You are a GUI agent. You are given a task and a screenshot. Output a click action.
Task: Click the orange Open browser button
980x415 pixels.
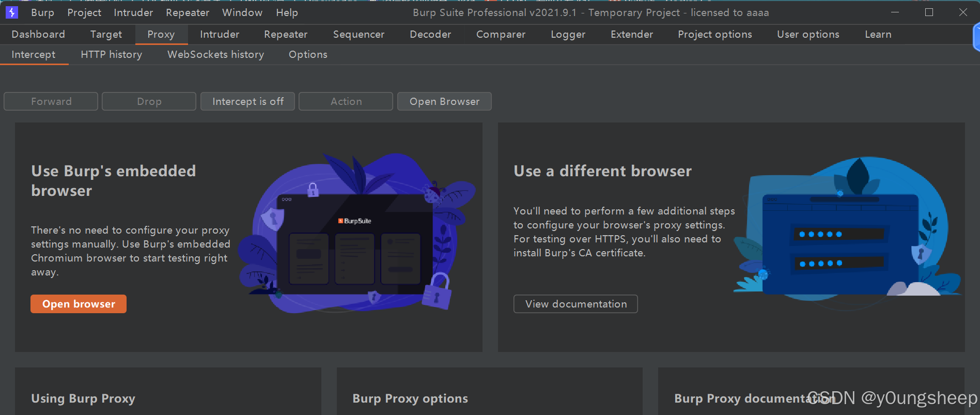tap(79, 304)
